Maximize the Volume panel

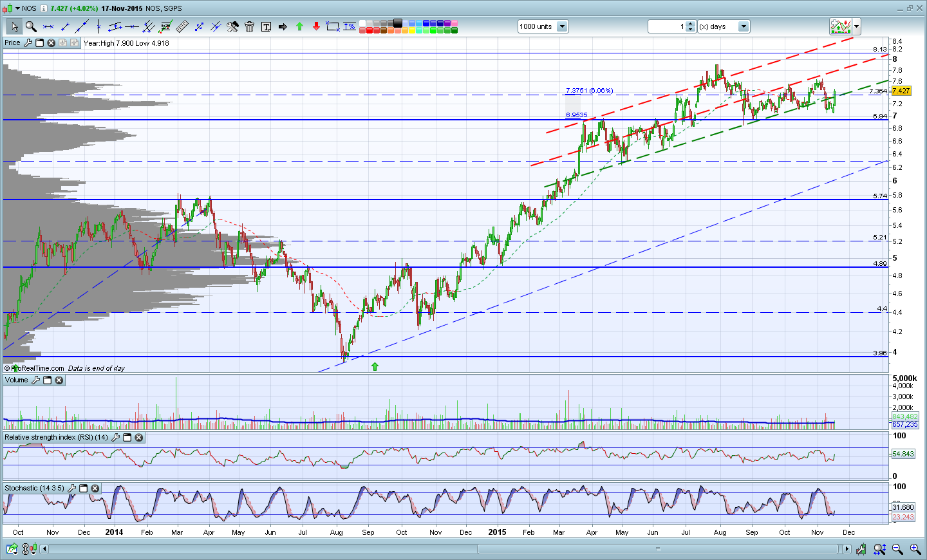[47, 380]
